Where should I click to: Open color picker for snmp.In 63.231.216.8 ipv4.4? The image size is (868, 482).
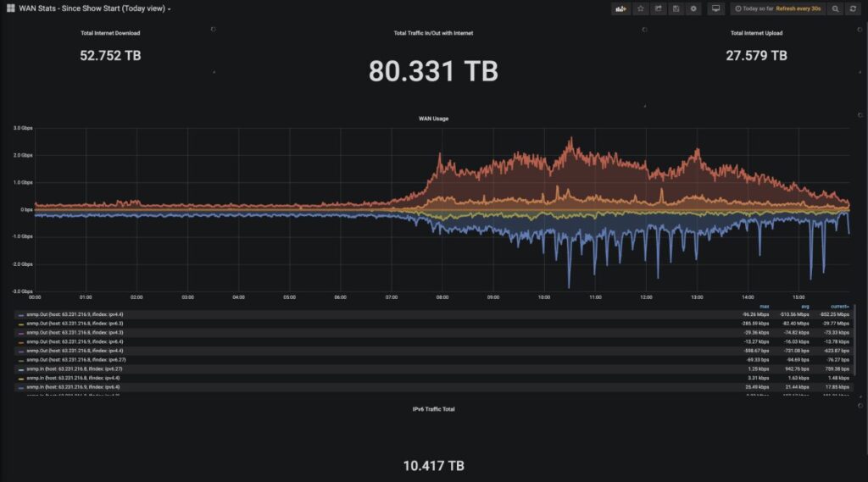point(21,379)
